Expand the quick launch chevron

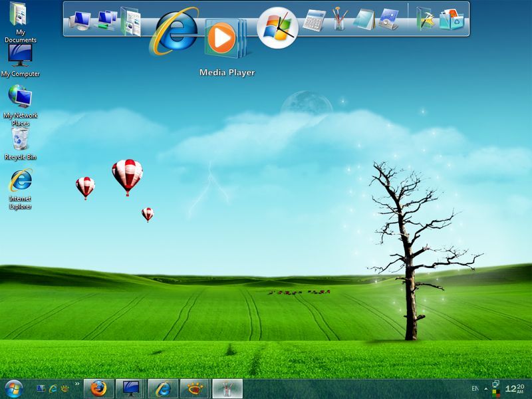tap(77, 384)
